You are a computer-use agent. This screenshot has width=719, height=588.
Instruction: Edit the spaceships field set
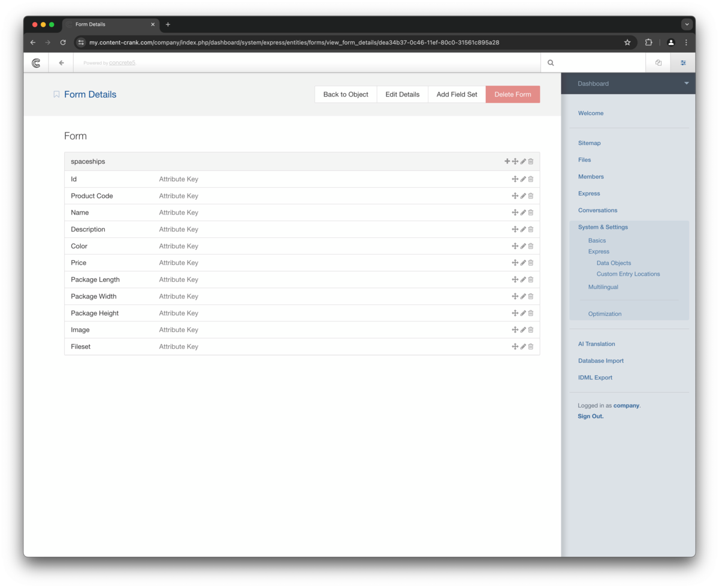523,161
